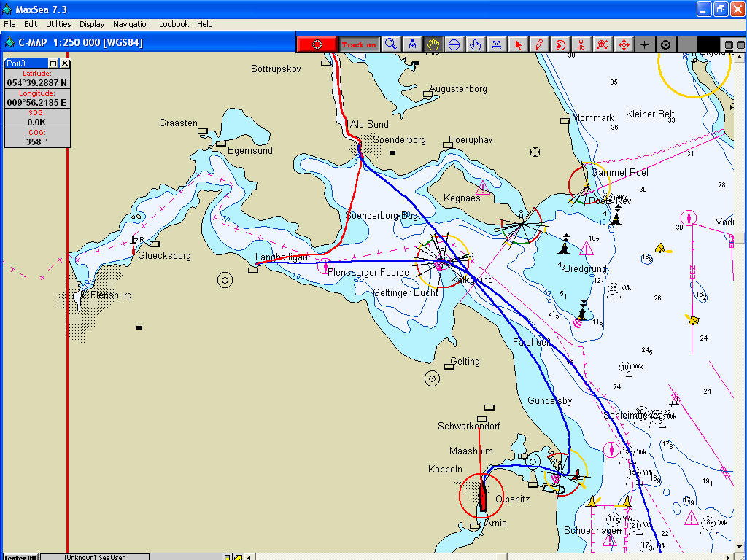The width and height of the screenshot is (747, 560).
Task: Select the red pencil draw tool
Action: point(539,44)
